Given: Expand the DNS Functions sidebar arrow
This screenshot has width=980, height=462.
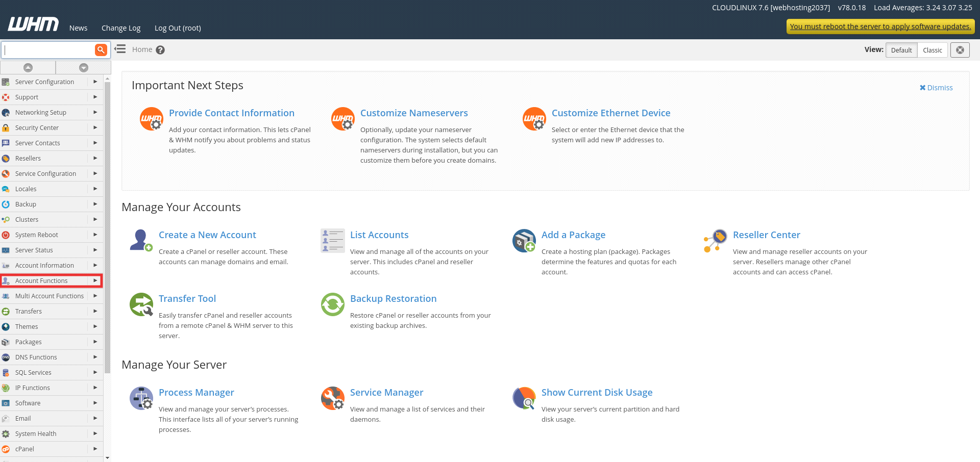Looking at the screenshot, I should tap(95, 357).
